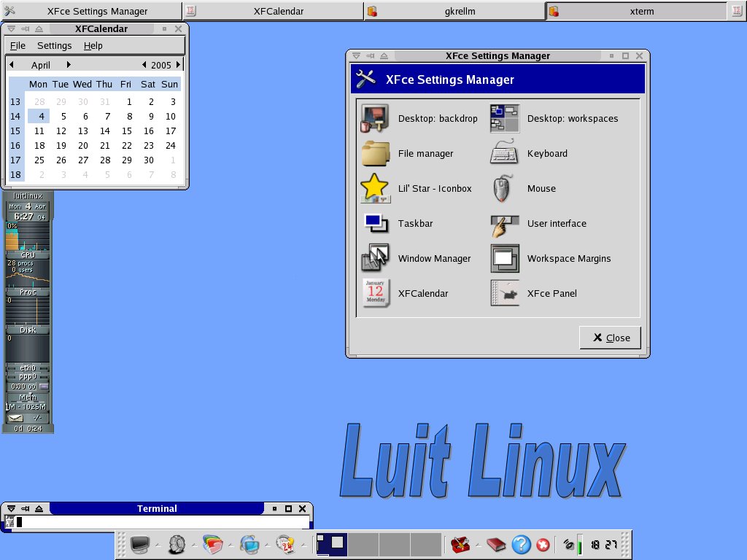Shade the Settings Manager window
The height and width of the screenshot is (560, 747).
(384, 55)
